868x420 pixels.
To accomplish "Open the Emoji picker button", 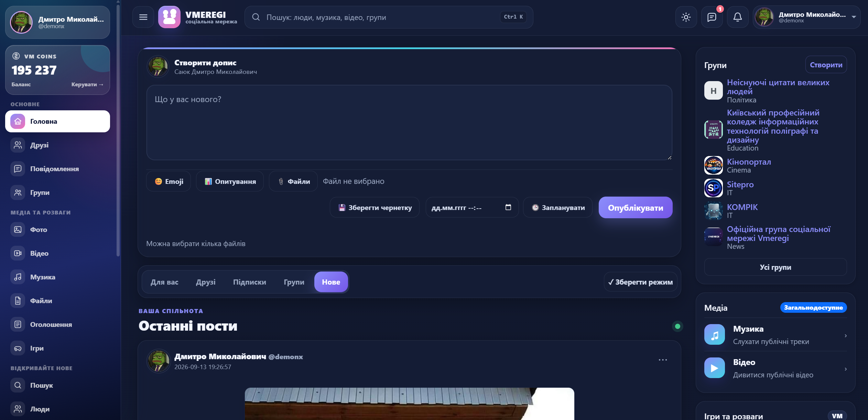I will tap(169, 181).
